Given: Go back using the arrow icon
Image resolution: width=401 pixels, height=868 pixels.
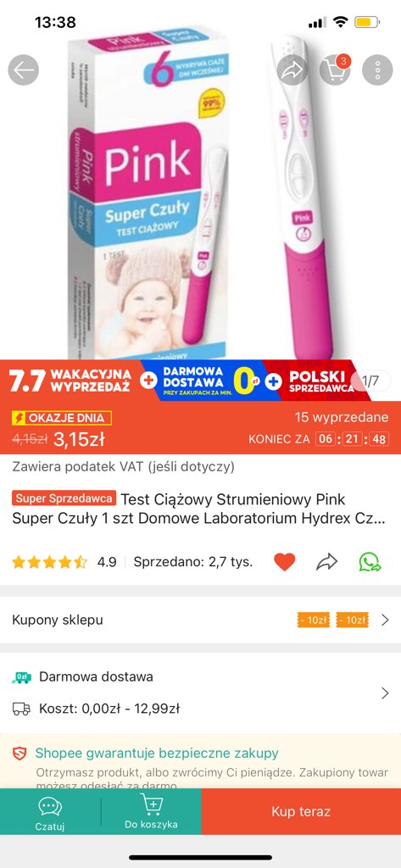Looking at the screenshot, I should pyautogui.click(x=23, y=70).
